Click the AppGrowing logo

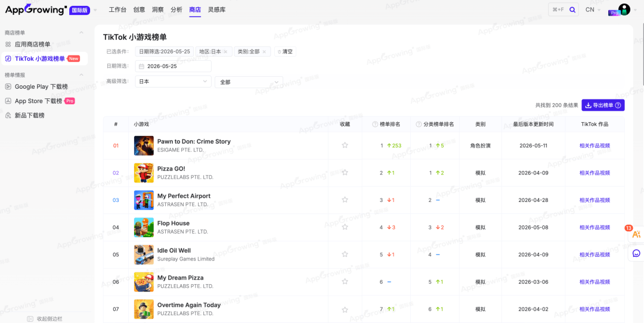(x=36, y=10)
